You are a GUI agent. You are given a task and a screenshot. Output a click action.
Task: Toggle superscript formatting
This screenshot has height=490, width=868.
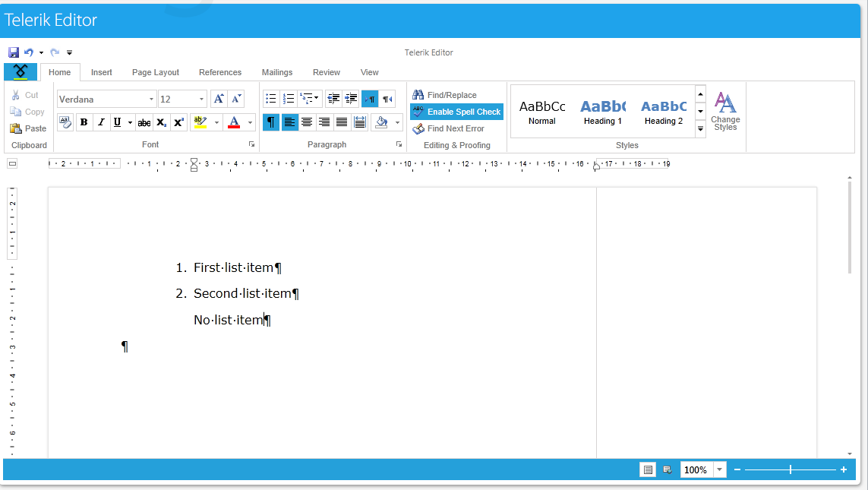coord(178,122)
